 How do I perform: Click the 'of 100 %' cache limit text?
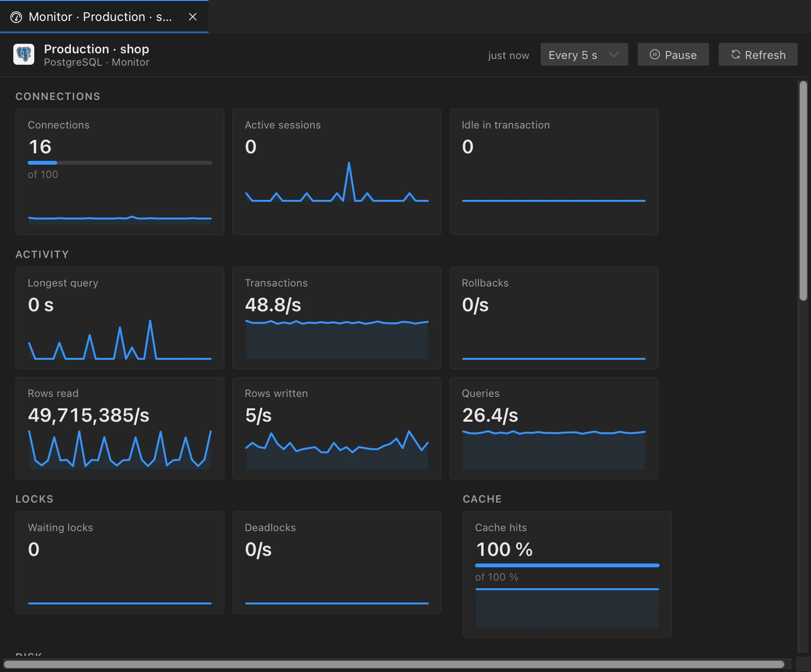pyautogui.click(x=496, y=577)
